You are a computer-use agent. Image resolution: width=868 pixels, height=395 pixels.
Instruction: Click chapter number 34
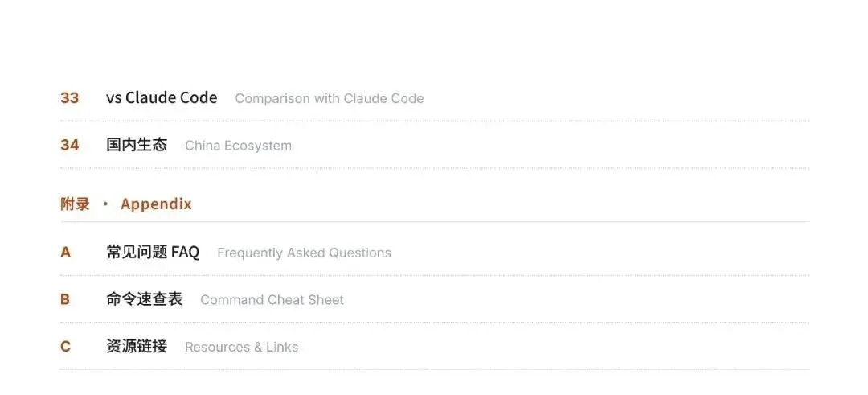click(70, 146)
